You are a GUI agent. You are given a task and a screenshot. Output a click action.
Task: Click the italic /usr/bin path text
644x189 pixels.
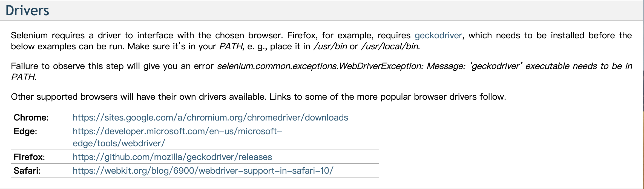(330, 47)
